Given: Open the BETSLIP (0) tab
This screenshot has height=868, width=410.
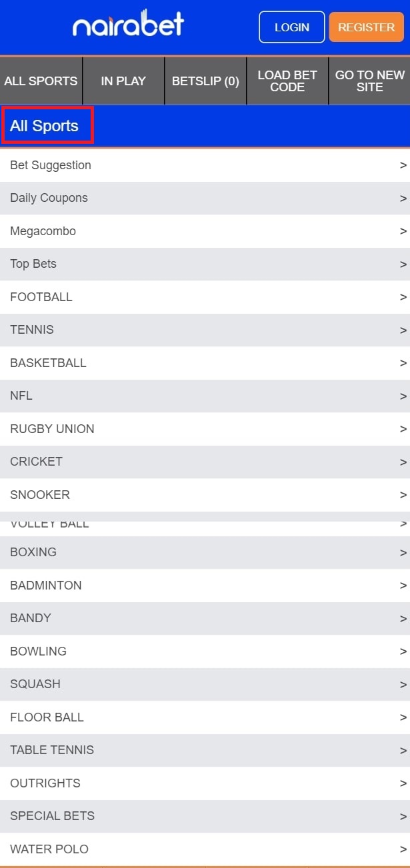Looking at the screenshot, I should click(205, 81).
